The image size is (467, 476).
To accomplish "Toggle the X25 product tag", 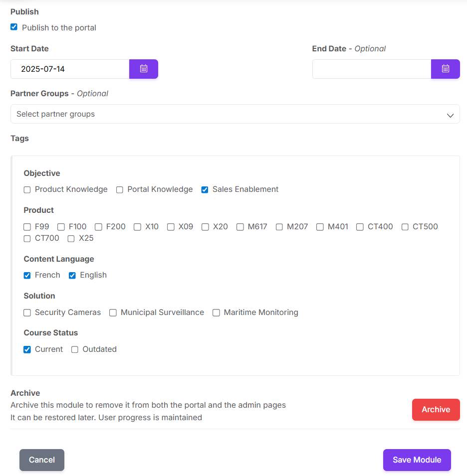I will pyautogui.click(x=71, y=239).
